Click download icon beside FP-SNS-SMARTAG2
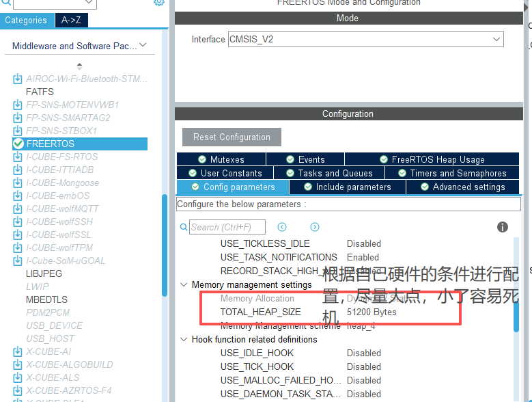The height and width of the screenshot is (402, 532). coord(18,118)
